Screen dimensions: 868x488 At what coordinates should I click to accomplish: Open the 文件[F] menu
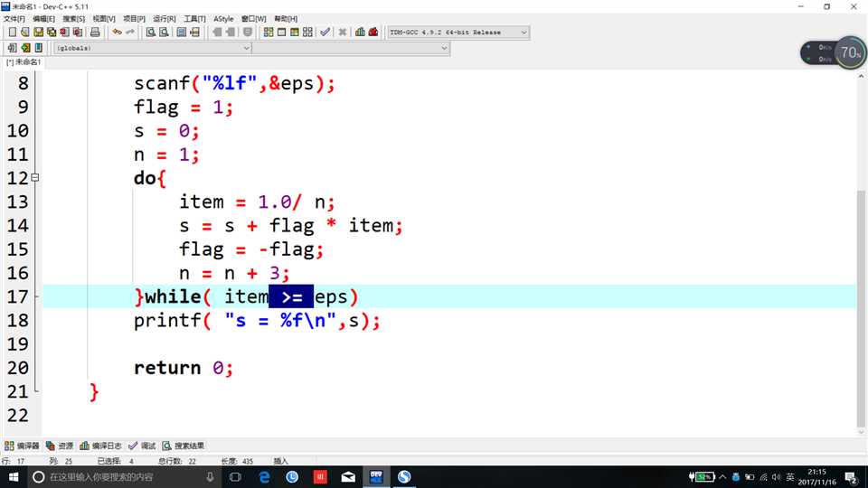tap(14, 19)
